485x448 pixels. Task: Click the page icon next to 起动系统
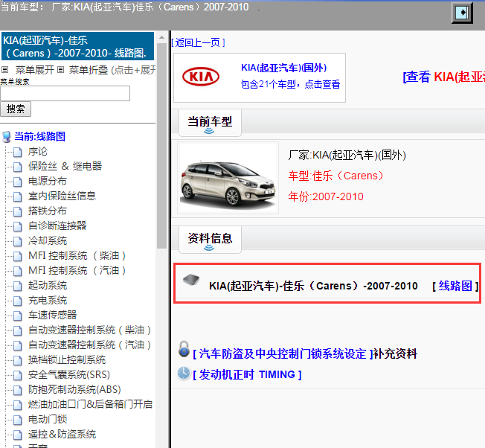(18, 286)
